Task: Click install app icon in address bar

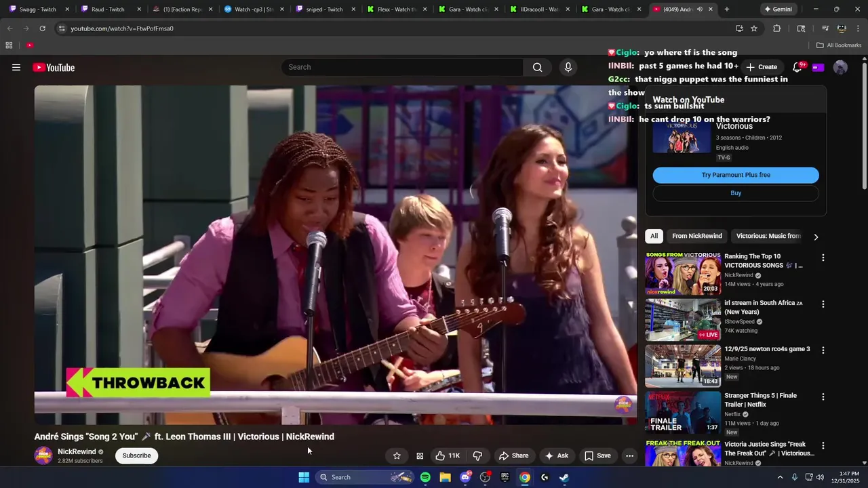Action: point(739,28)
